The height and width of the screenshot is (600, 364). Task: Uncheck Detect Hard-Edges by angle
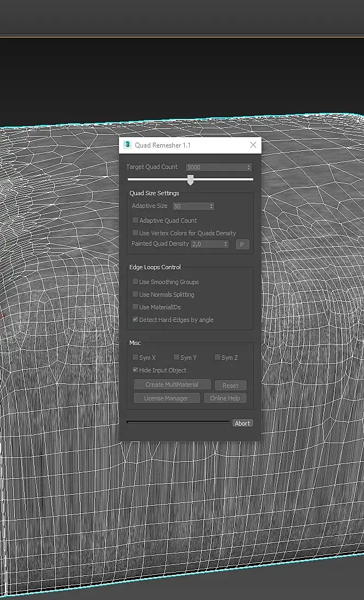(x=135, y=320)
